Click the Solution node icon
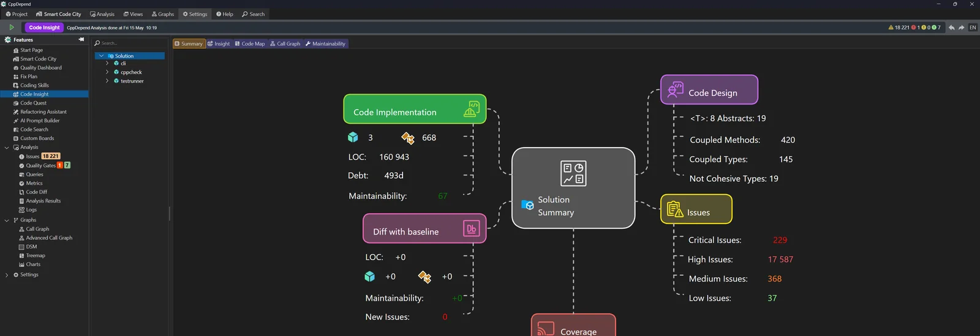The height and width of the screenshot is (336, 980). coord(111,56)
